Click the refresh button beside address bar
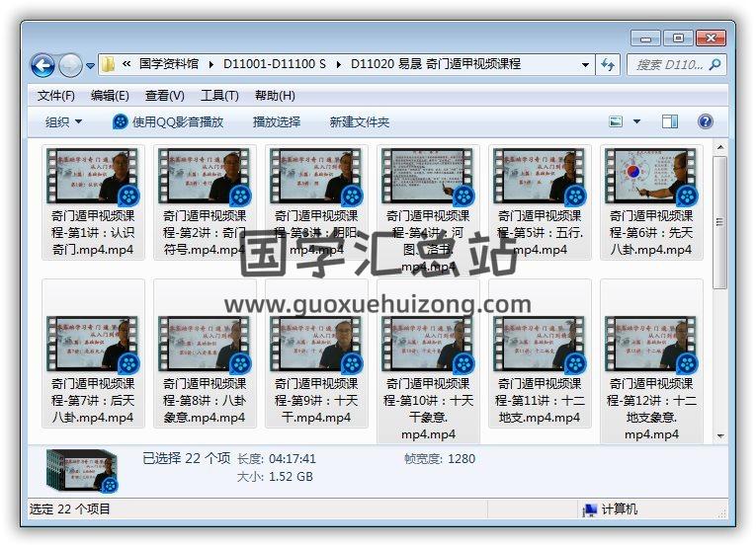 [609, 65]
